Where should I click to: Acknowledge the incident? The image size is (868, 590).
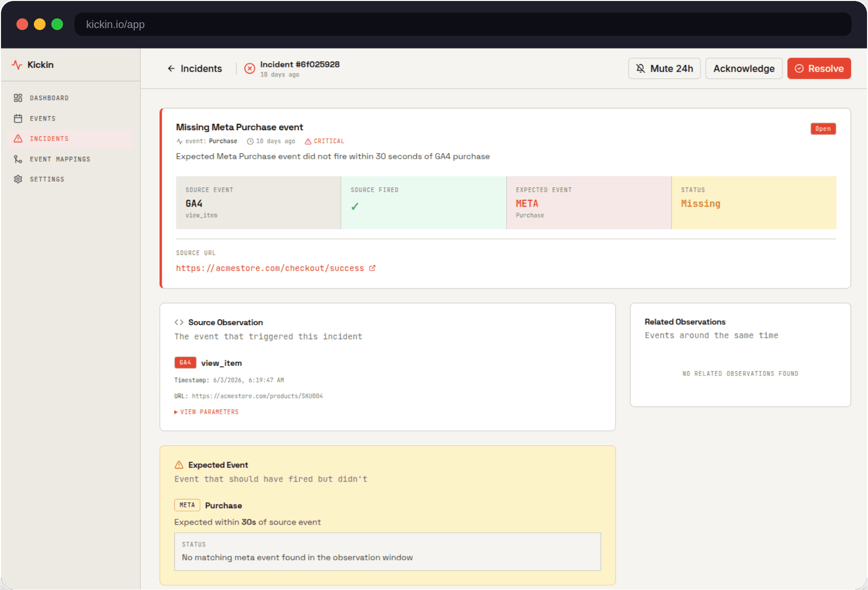pyautogui.click(x=744, y=69)
